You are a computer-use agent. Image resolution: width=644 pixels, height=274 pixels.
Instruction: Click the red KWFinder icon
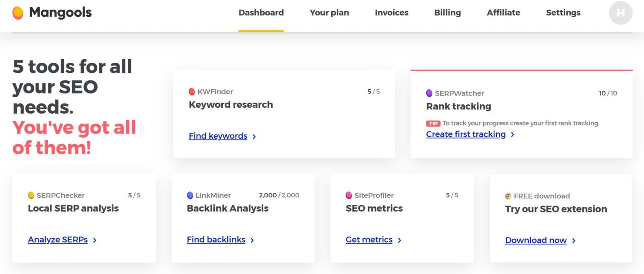click(192, 91)
